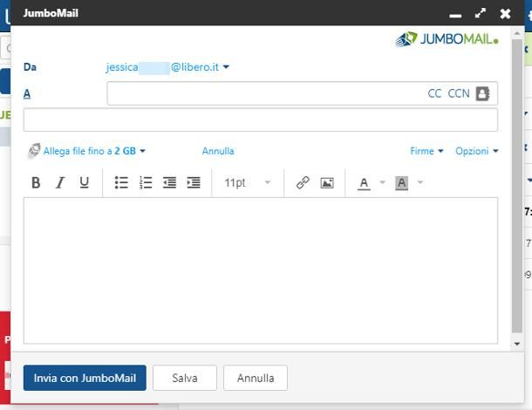
Task: Click inside the message body editor
Action: (261, 270)
